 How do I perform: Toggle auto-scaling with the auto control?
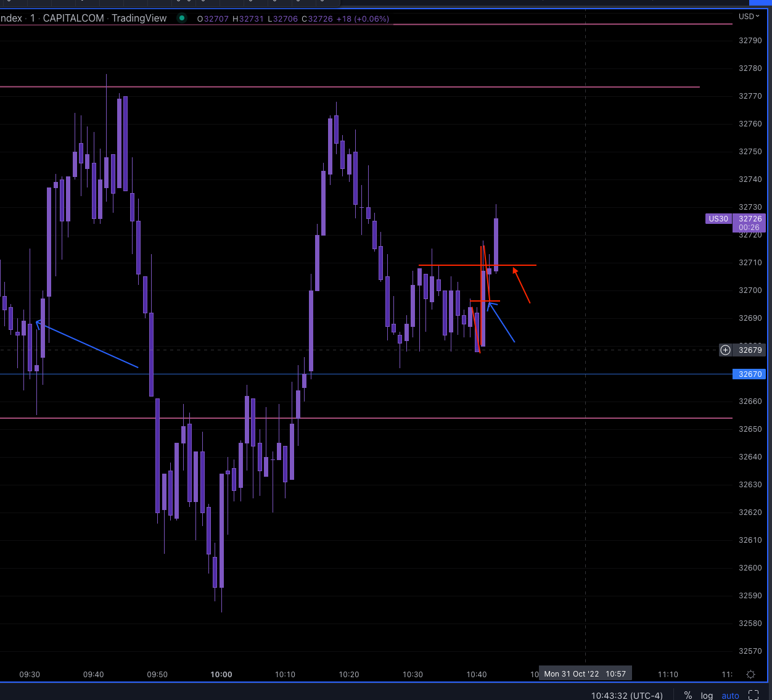[730, 695]
